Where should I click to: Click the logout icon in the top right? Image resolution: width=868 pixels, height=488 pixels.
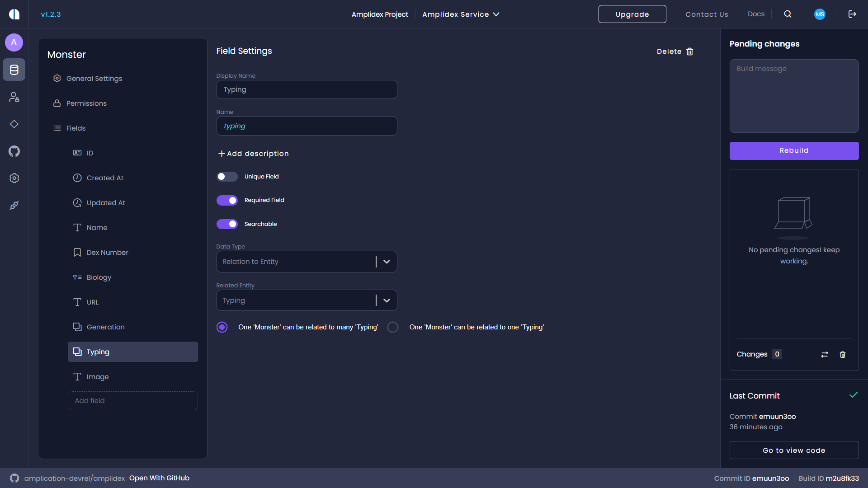tap(852, 14)
